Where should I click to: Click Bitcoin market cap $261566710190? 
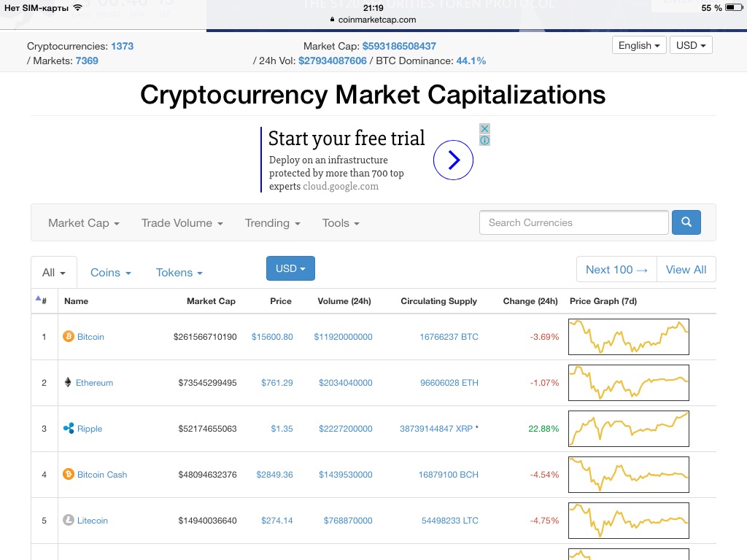point(205,337)
